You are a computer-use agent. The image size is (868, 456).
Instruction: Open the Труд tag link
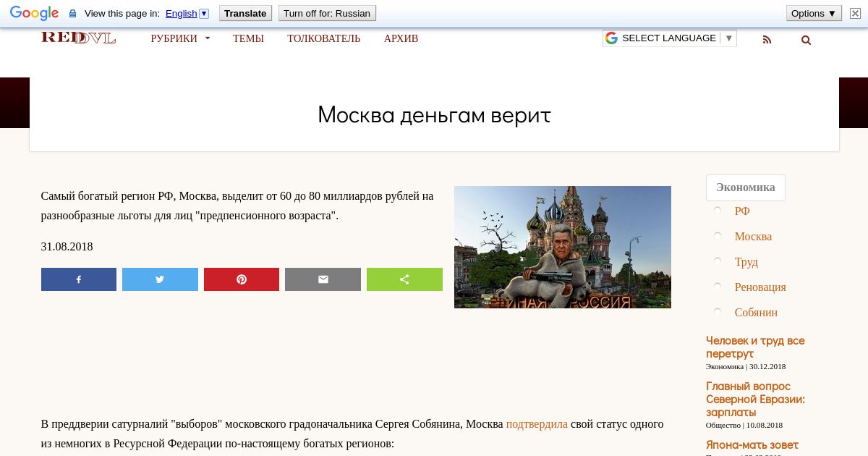(746, 262)
